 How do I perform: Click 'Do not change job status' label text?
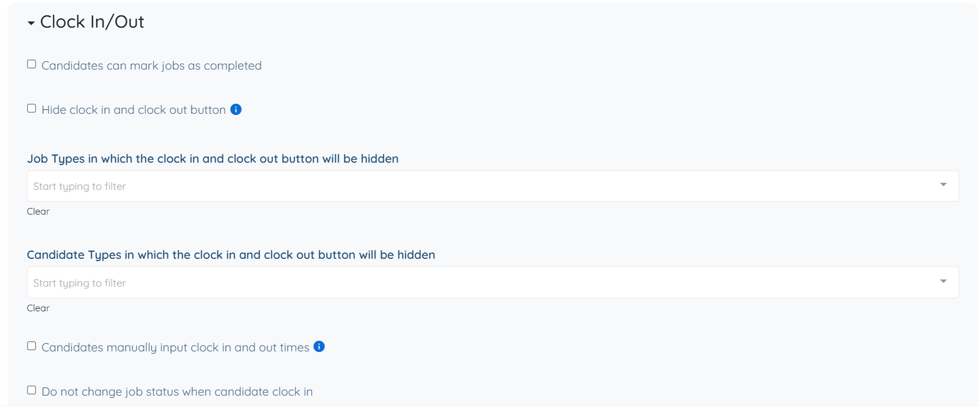coord(177,391)
